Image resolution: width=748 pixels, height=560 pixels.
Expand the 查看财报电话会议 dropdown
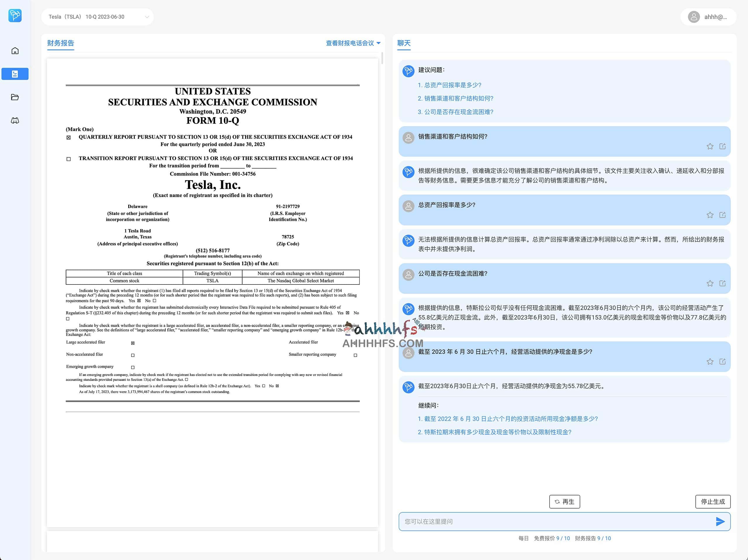coord(353,43)
